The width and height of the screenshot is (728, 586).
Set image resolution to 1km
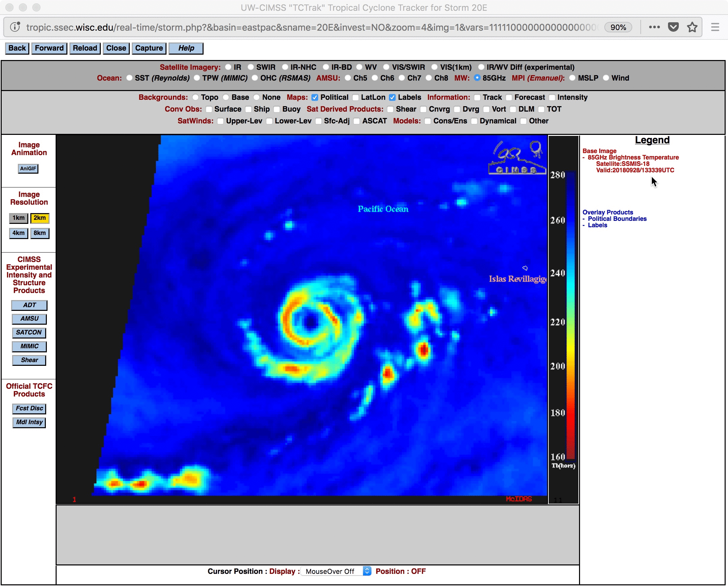pyautogui.click(x=19, y=218)
